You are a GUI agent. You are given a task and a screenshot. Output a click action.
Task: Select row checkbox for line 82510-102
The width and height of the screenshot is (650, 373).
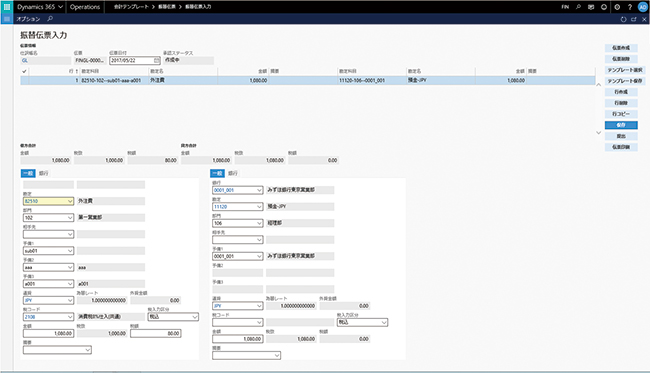click(24, 80)
